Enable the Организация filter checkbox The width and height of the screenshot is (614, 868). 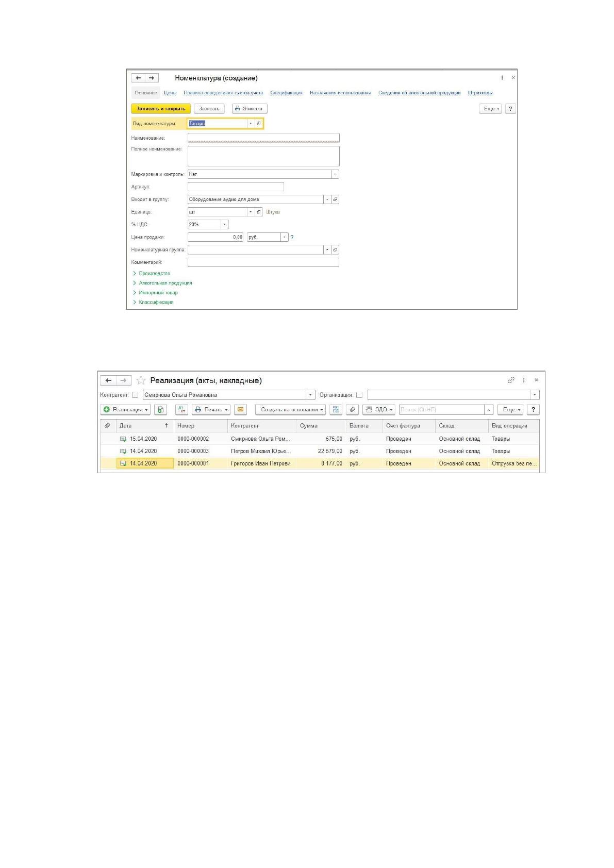pyautogui.click(x=359, y=395)
